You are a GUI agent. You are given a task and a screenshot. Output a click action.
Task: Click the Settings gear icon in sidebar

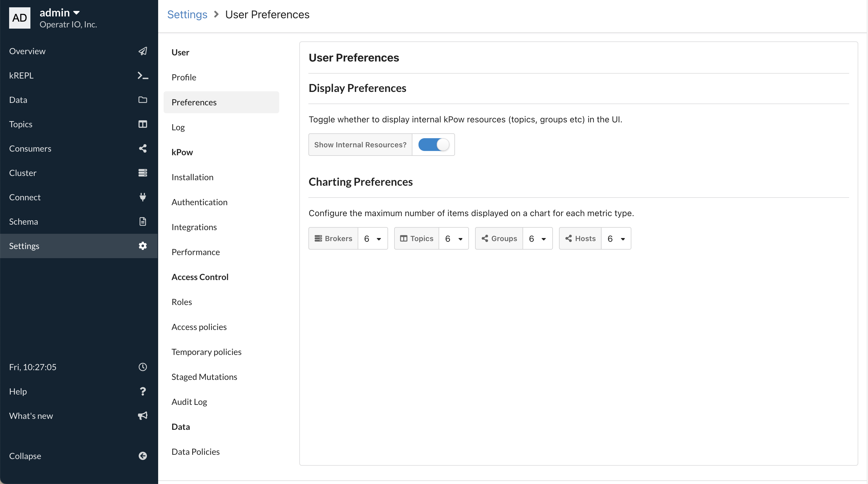pyautogui.click(x=142, y=246)
